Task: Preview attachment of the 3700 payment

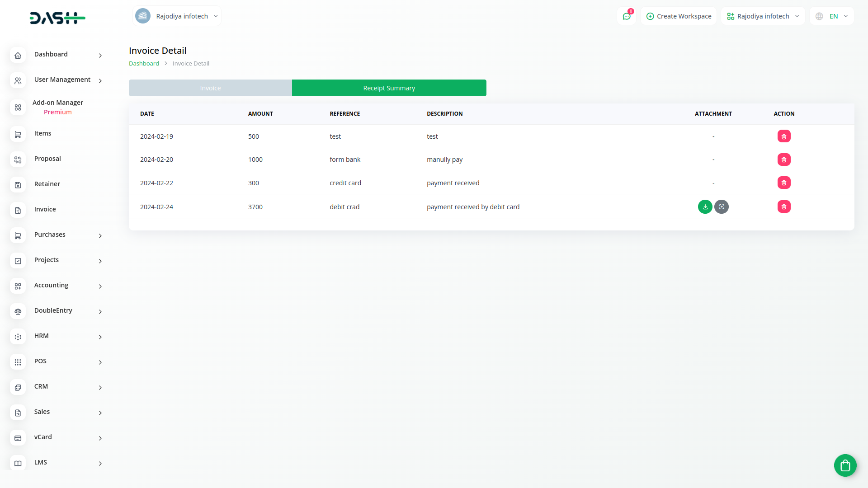Action: [722, 207]
